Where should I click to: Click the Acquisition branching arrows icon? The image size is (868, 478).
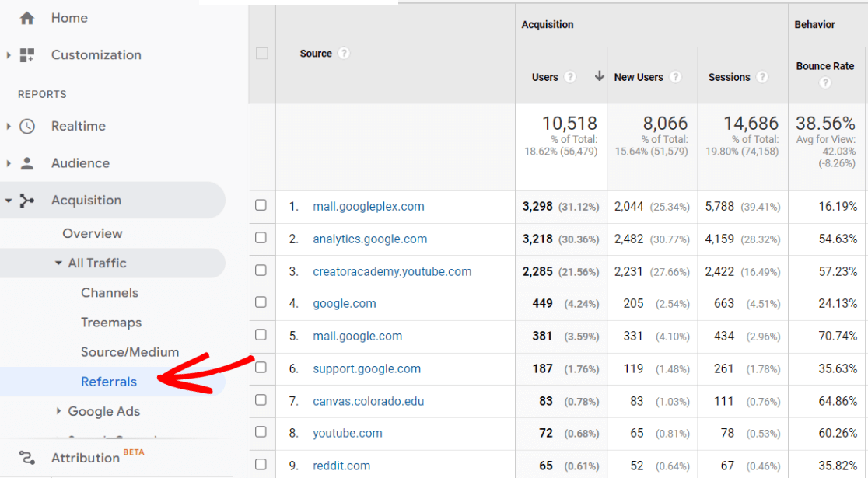[x=27, y=201]
